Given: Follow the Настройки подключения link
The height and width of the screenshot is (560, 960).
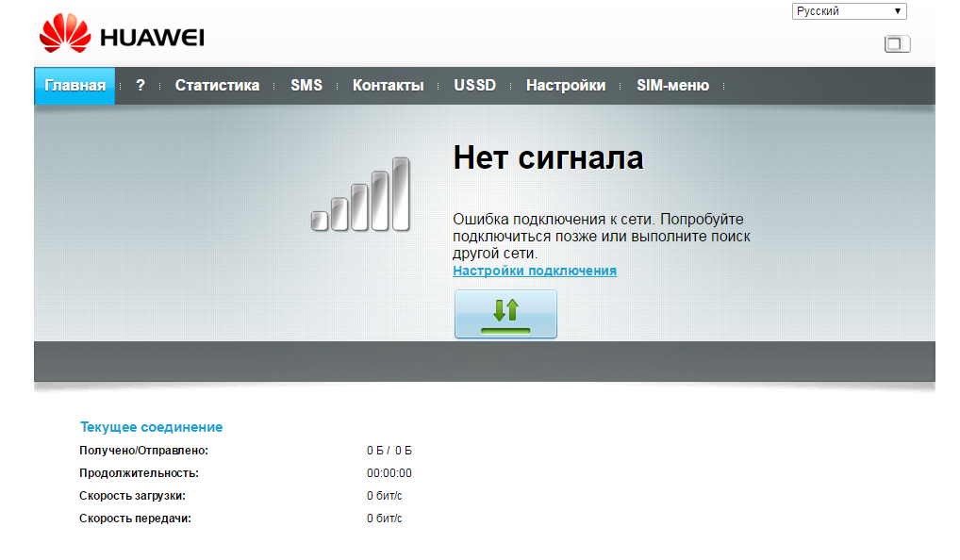Looking at the screenshot, I should click(x=535, y=271).
